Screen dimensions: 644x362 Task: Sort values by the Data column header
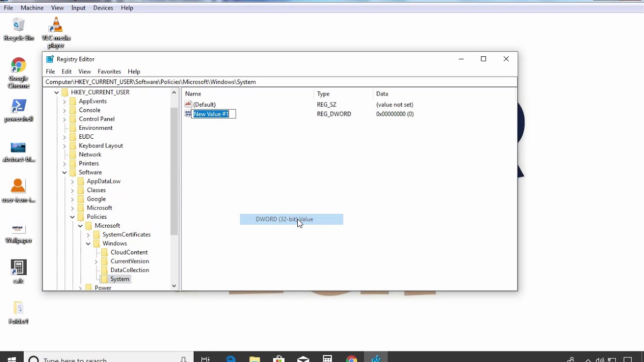click(445, 94)
